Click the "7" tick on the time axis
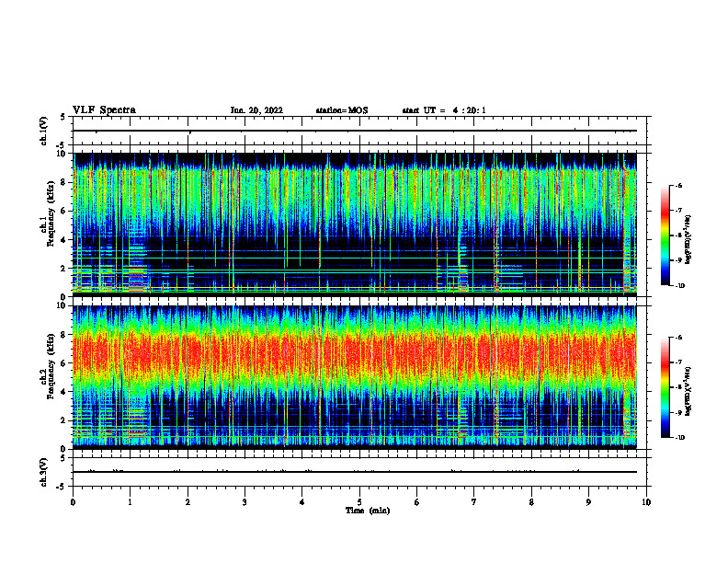The height and width of the screenshot is (563, 728). (474, 502)
